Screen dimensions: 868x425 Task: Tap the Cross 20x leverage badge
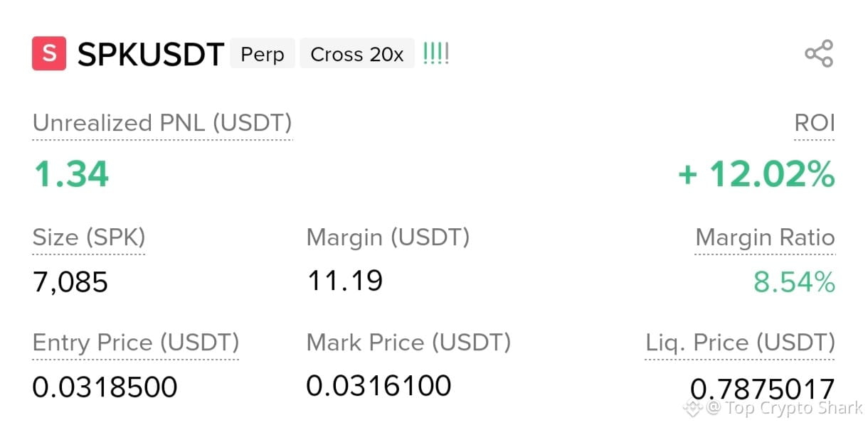[357, 54]
